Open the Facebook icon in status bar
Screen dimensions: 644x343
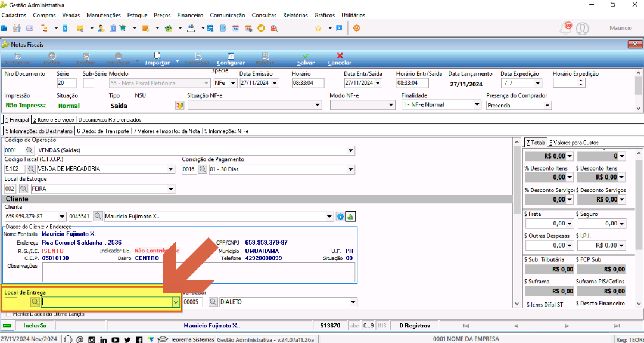139,339
